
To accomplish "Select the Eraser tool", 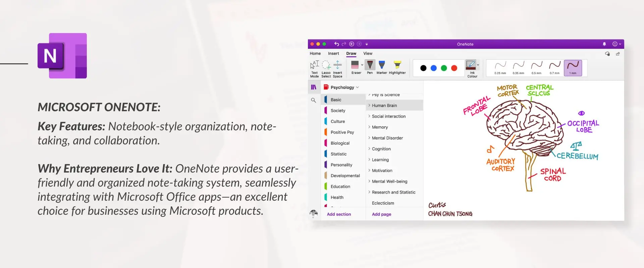I will (355, 67).
